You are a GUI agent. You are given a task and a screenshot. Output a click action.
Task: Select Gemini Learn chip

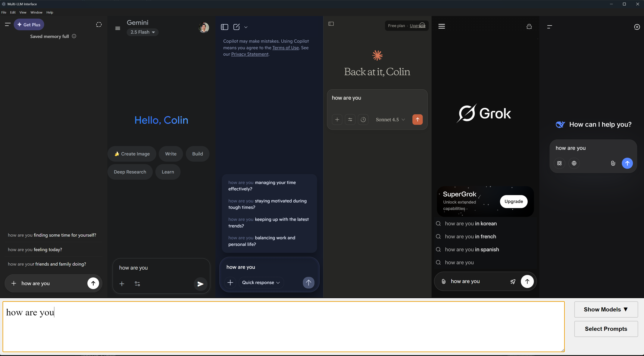click(168, 172)
